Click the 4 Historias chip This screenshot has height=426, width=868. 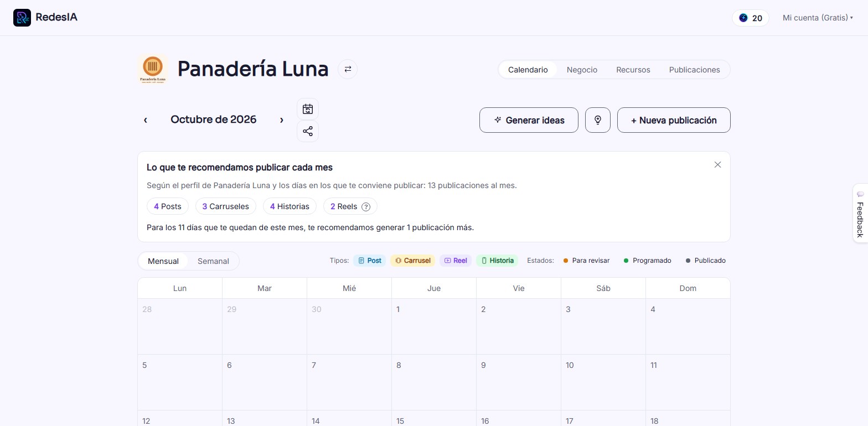(290, 206)
